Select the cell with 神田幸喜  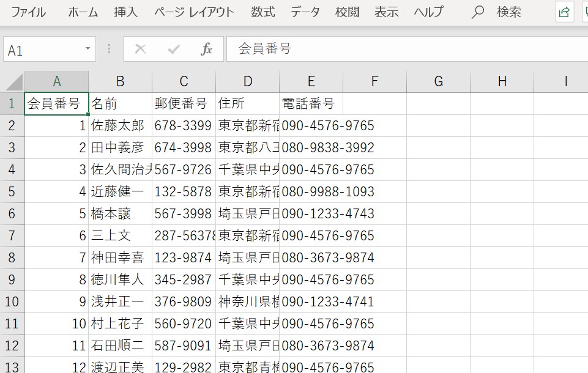[x=120, y=257]
